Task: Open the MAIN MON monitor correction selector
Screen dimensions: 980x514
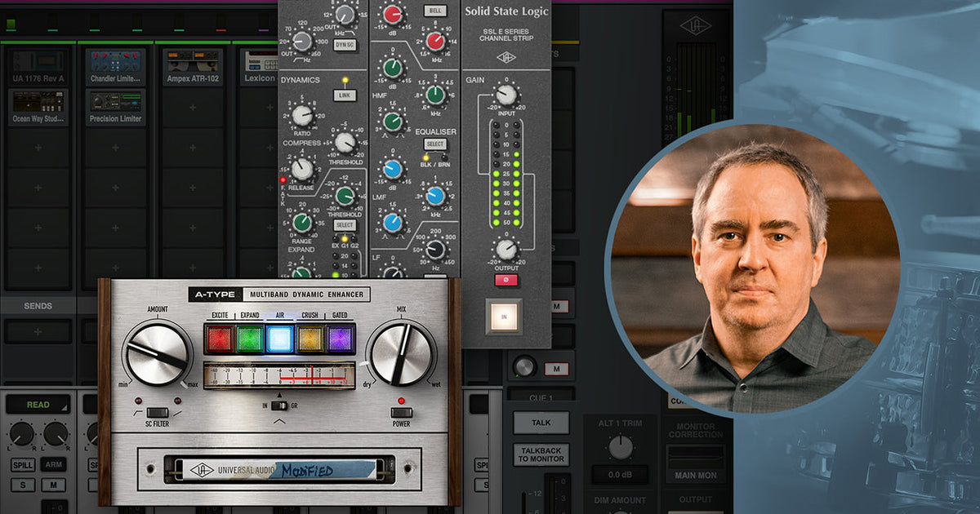Action: point(695,475)
